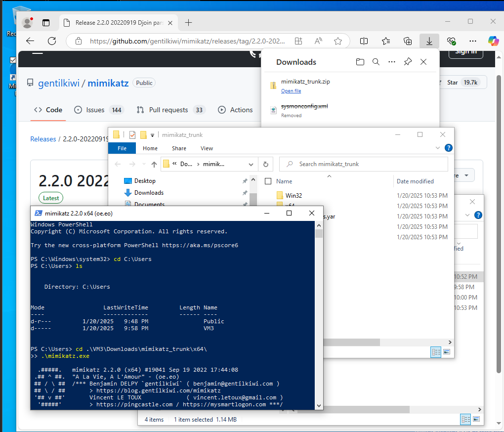This screenshot has height=432, width=504.
Task: Click the search icon in Downloads panel
Action: coord(376,62)
